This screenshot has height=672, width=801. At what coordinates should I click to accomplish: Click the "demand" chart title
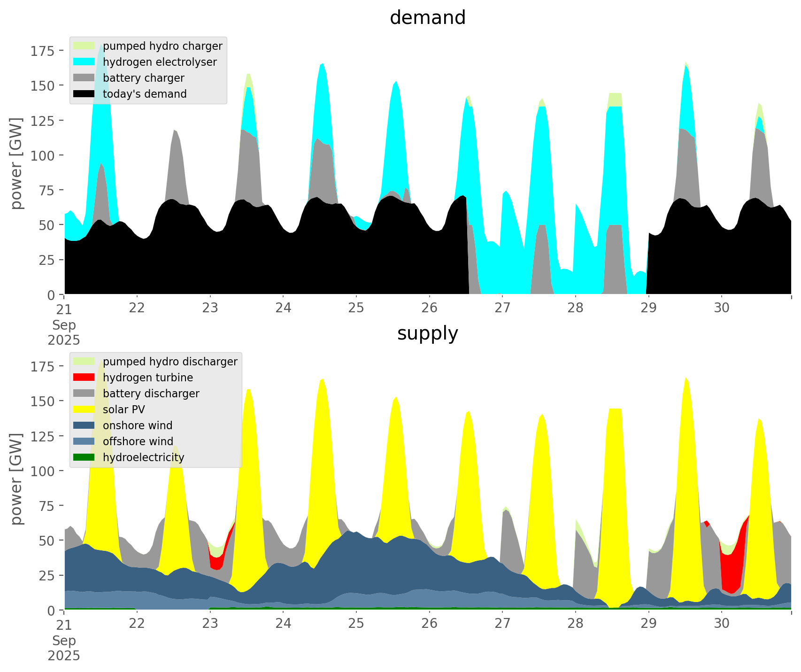click(427, 18)
